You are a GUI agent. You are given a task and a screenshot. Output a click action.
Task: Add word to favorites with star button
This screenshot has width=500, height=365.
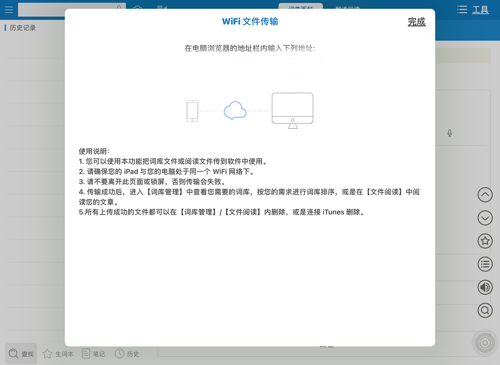click(485, 241)
